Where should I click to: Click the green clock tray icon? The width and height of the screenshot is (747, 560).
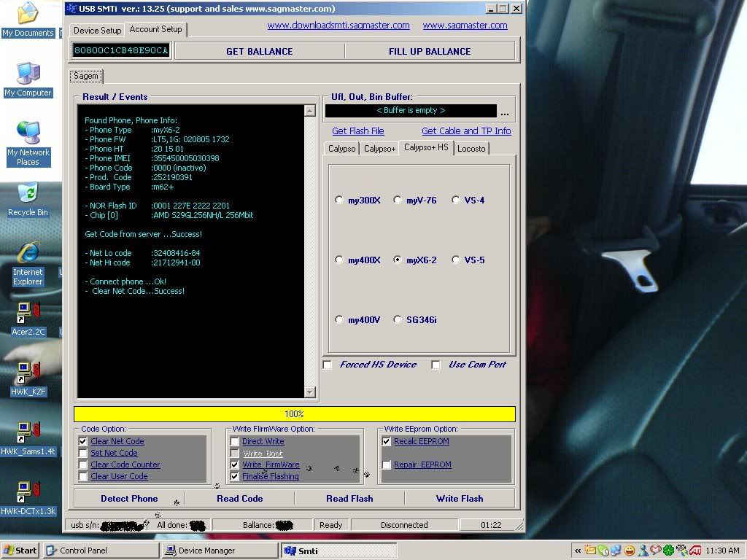tap(603, 551)
